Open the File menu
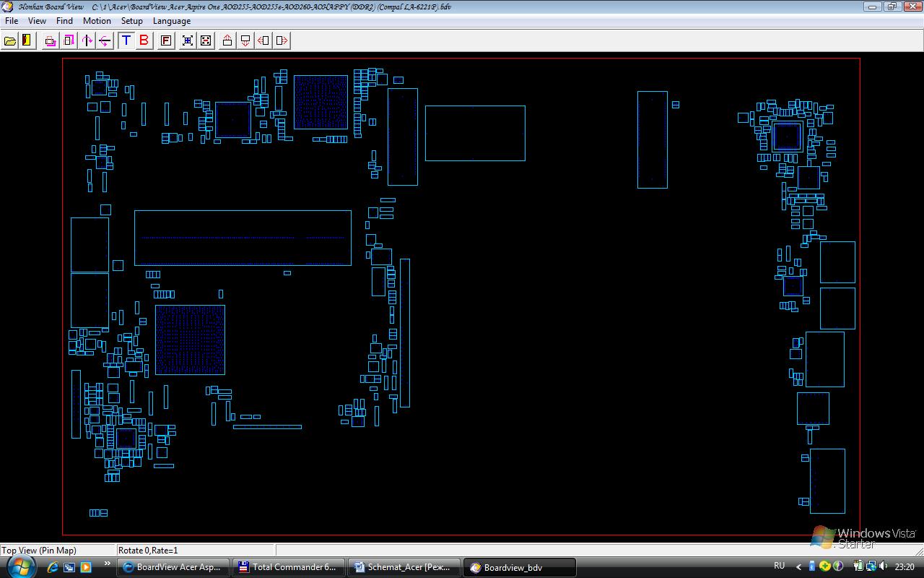 point(12,21)
